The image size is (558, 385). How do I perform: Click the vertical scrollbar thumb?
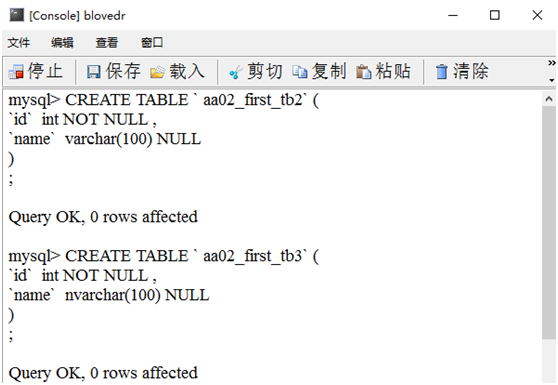[549, 222]
